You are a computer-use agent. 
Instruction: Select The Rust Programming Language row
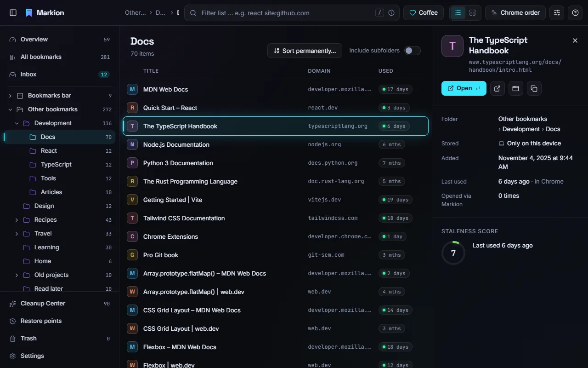pyautogui.click(x=276, y=181)
